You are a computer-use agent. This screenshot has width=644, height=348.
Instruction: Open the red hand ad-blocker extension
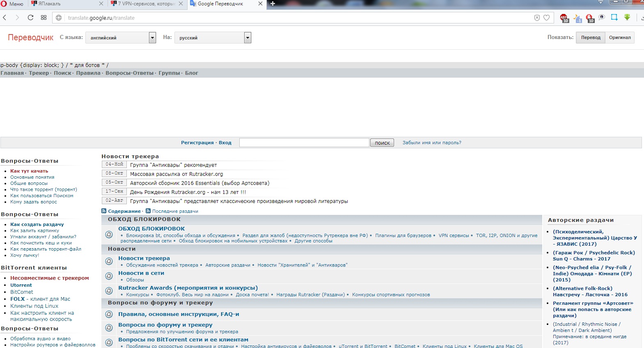[590, 18]
